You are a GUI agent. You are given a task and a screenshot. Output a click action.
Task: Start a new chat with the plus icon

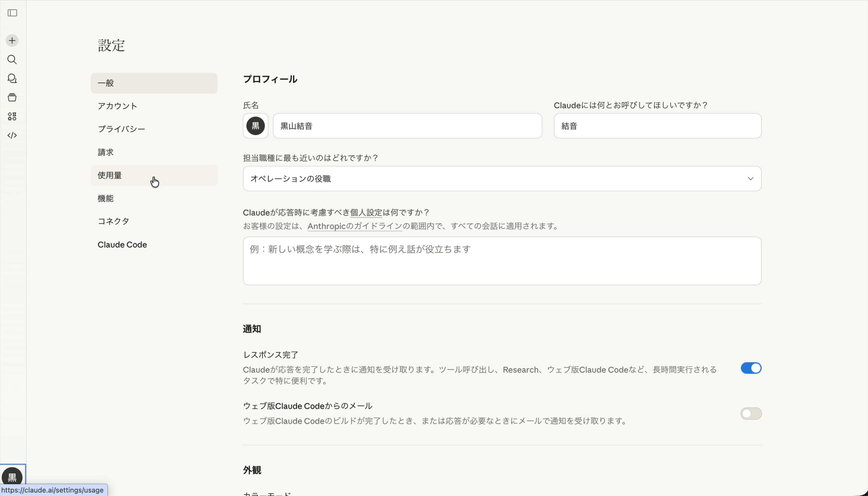tap(12, 40)
